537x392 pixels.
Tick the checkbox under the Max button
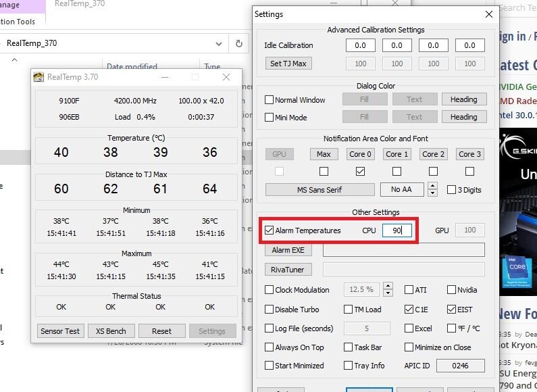pos(324,171)
